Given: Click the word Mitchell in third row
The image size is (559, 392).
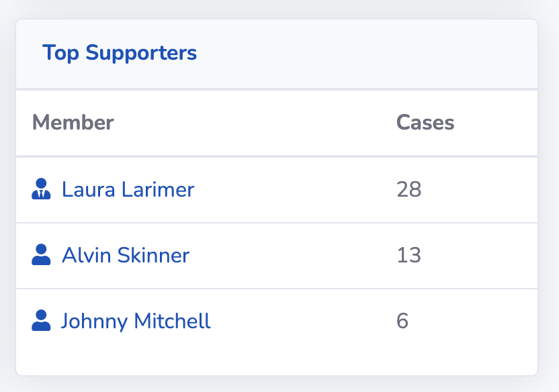Looking at the screenshot, I should [x=173, y=321].
